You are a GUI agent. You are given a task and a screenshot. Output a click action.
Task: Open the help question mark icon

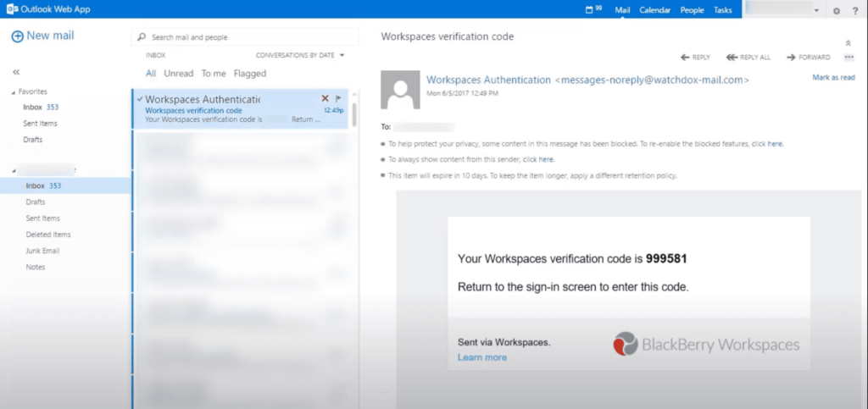click(x=855, y=10)
